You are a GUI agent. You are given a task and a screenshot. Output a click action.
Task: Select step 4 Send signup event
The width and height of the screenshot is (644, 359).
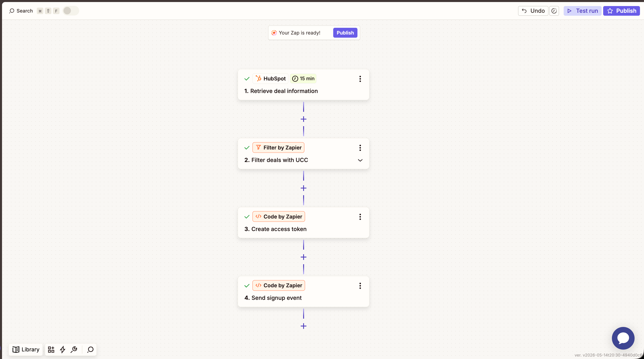tap(273, 298)
